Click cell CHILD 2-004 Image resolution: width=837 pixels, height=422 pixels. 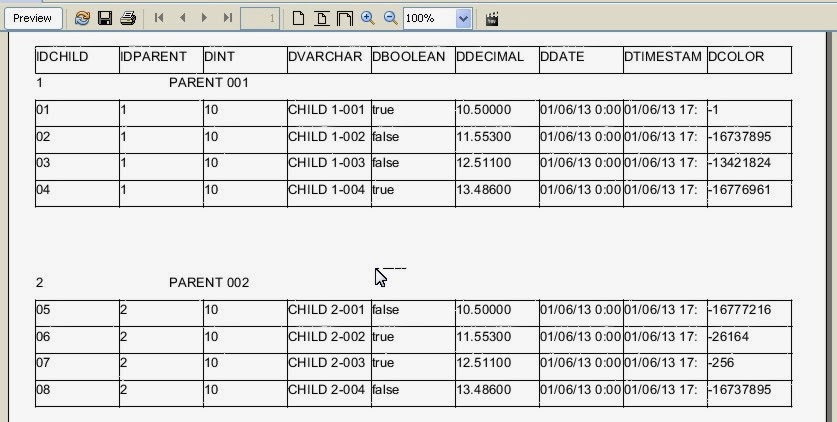point(329,393)
